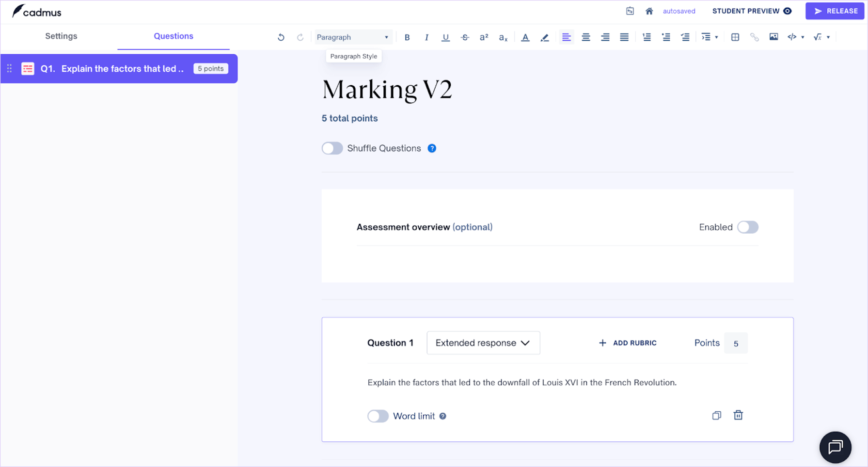The width and height of the screenshot is (868, 467).
Task: Click the Points value field for Question 1
Action: (x=736, y=343)
